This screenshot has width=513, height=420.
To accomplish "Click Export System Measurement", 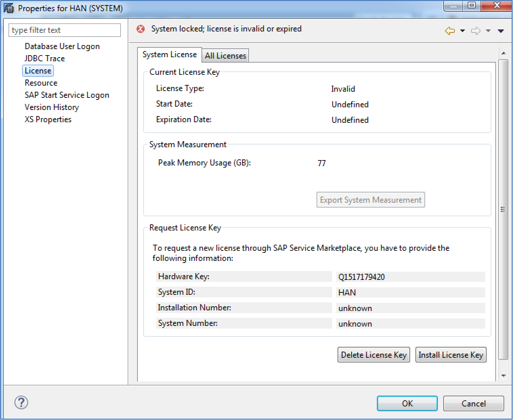I will [370, 200].
